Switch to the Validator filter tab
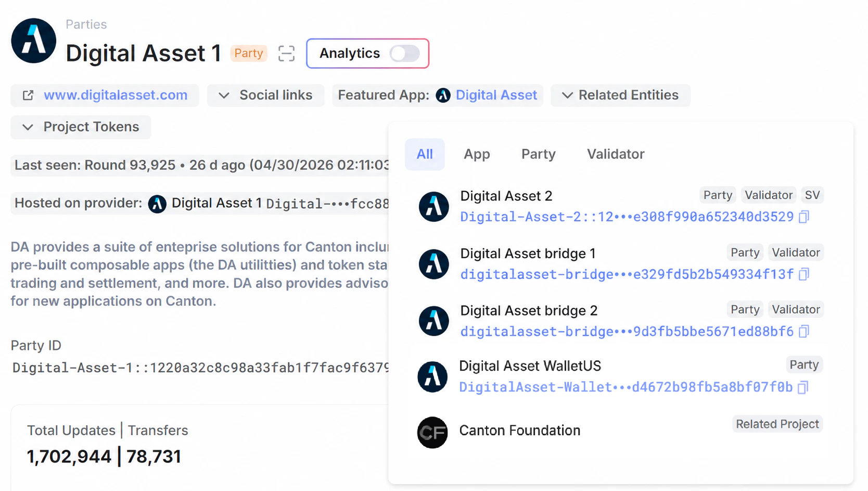Image resolution: width=868 pixels, height=491 pixels. (x=616, y=154)
